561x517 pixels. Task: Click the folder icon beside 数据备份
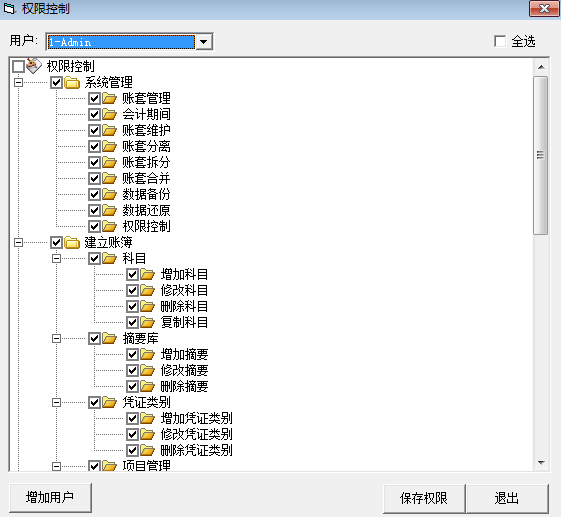109,194
